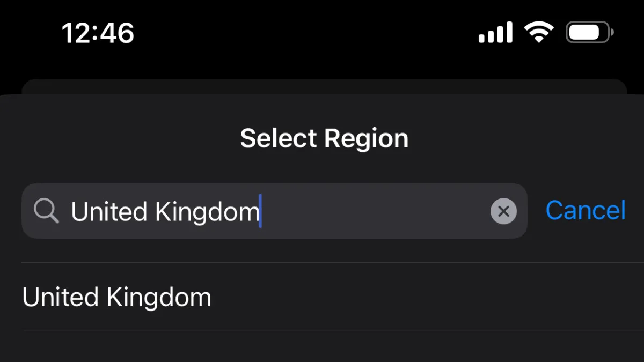Tap the cellular signal bars icon
Screen dimensions: 644x362
coord(495,33)
